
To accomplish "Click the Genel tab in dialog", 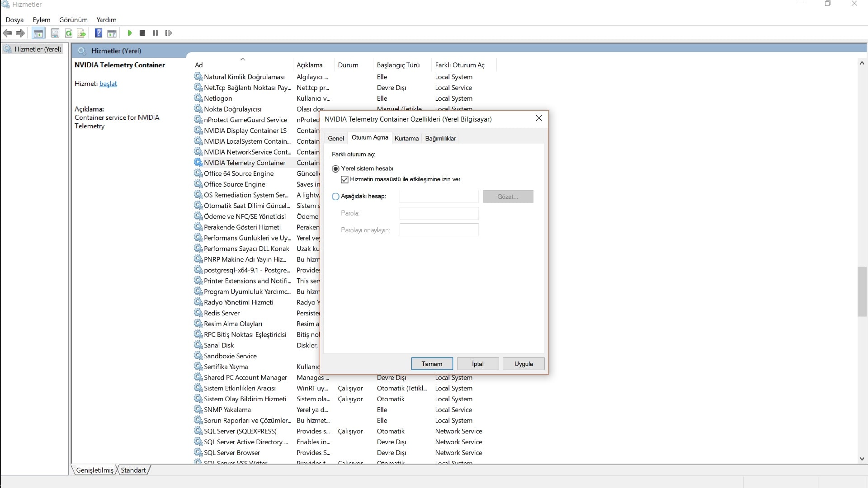I will pyautogui.click(x=335, y=138).
